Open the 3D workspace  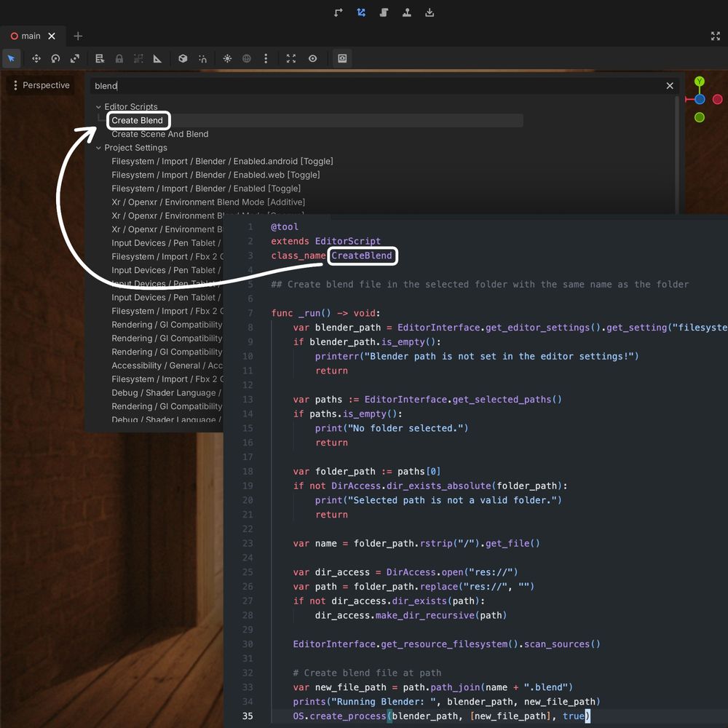[361, 12]
